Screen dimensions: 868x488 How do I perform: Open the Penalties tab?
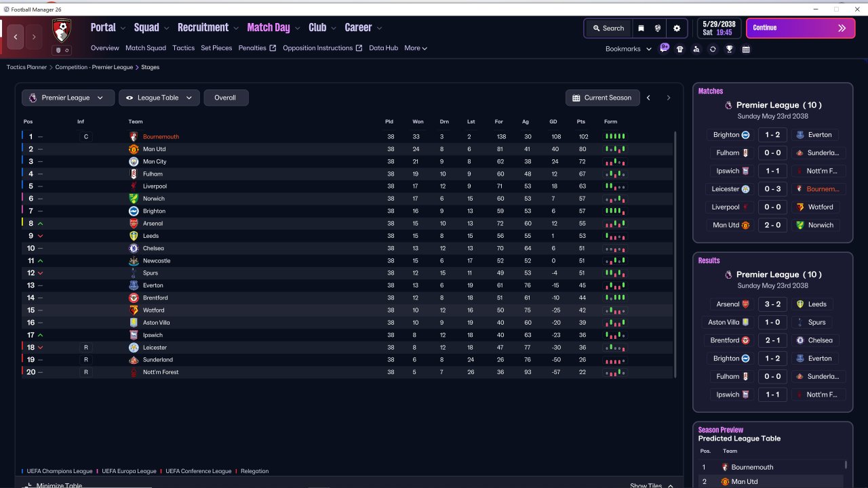click(257, 48)
